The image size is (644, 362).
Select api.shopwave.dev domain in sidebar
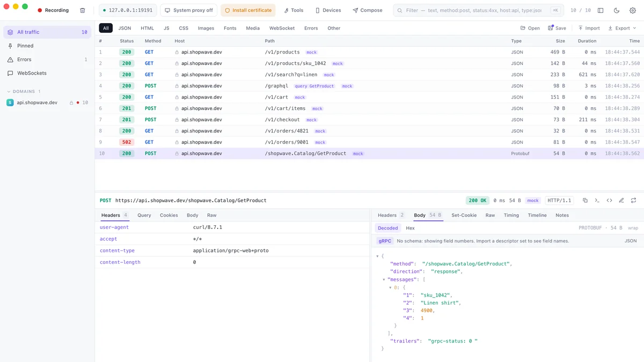(47, 102)
